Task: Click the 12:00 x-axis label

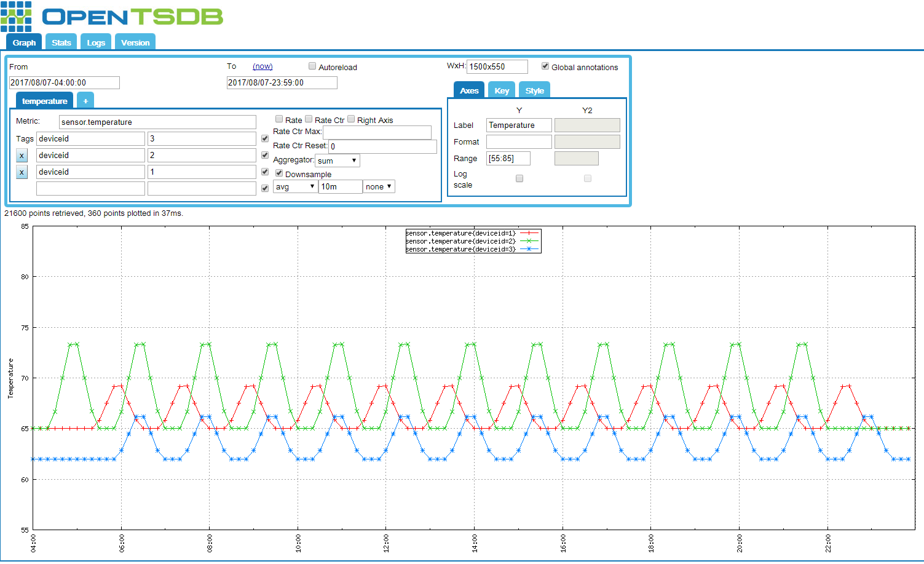Action: 386,543
